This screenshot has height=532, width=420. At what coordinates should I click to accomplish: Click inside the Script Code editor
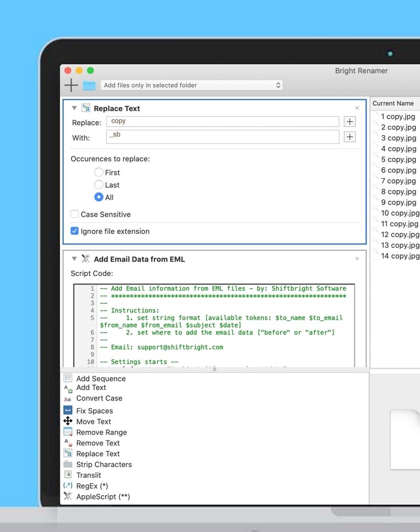tap(214, 325)
